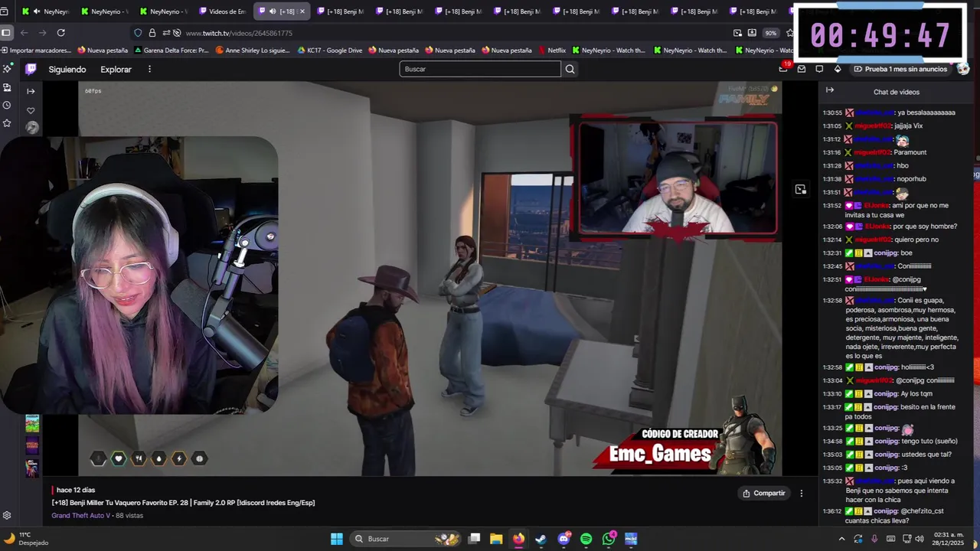Open WhatsApp from the taskbar
This screenshot has width=980, height=551.
(x=609, y=539)
